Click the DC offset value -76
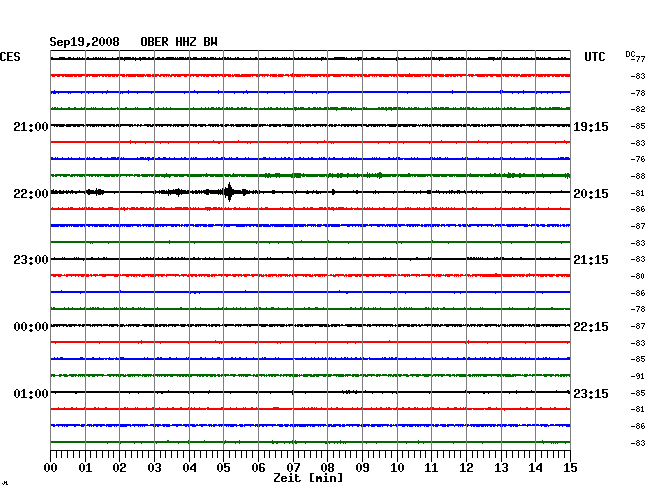The image size is (650, 494). (x=638, y=159)
